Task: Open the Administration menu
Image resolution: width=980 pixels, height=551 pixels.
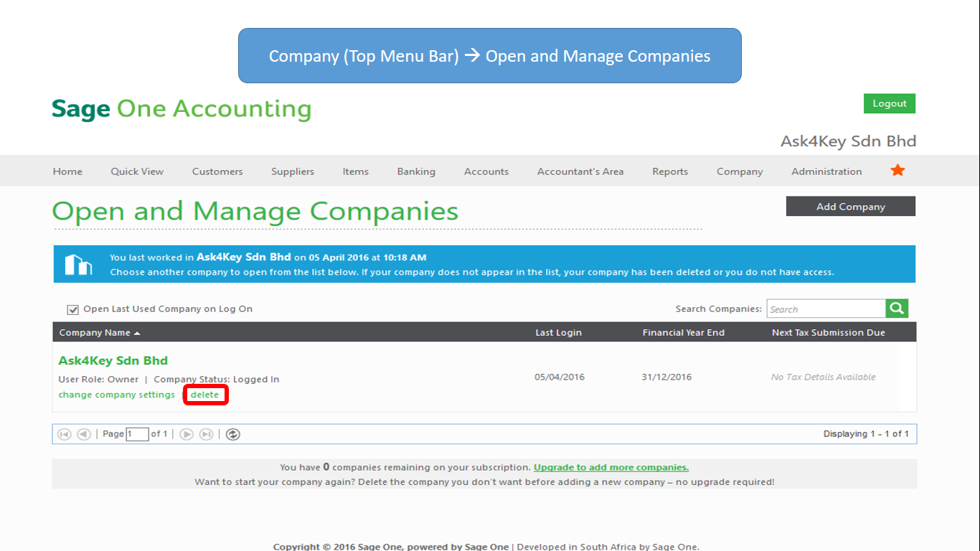Action: [x=826, y=171]
